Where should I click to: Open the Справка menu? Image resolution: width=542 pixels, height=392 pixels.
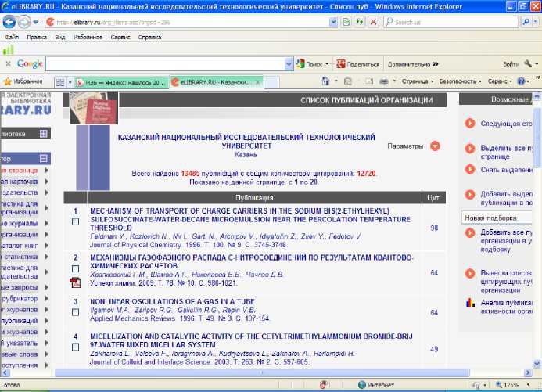pos(149,37)
